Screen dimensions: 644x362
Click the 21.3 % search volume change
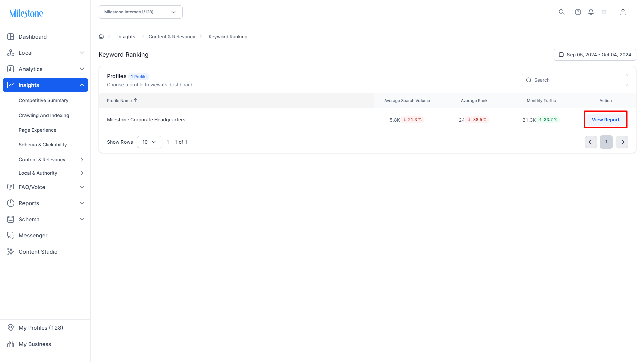click(413, 120)
